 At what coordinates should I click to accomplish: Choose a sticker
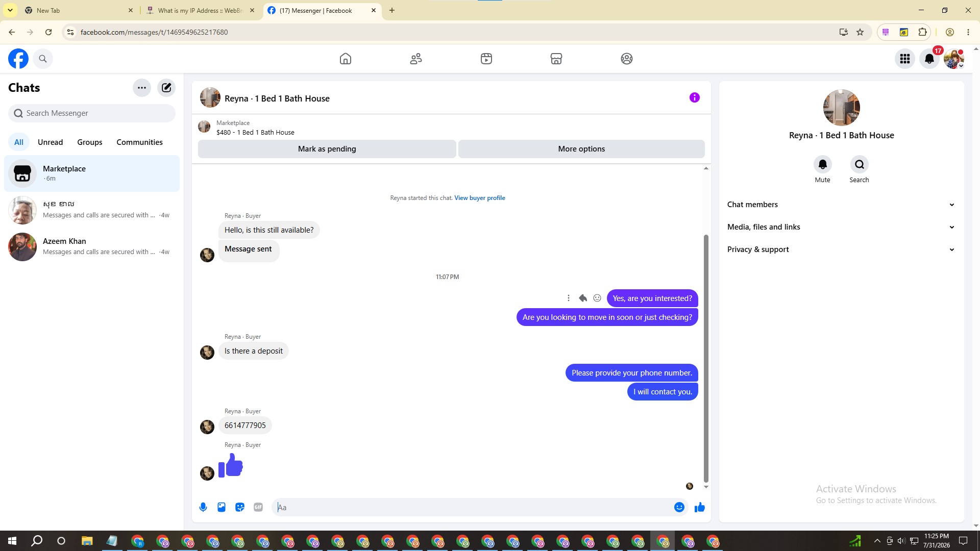click(240, 507)
